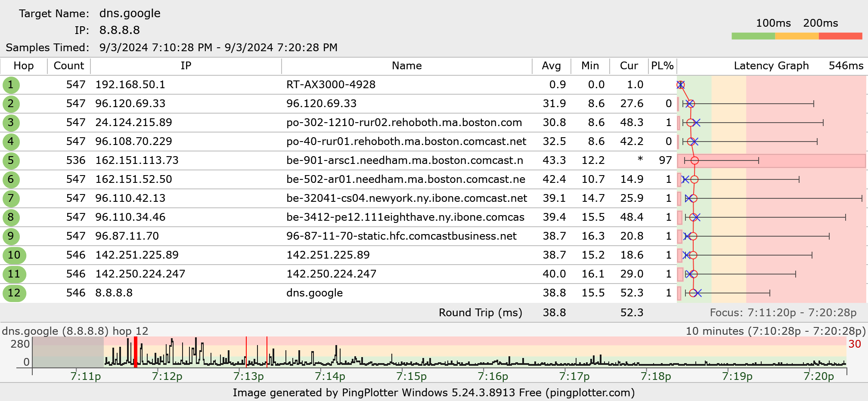Select the hop 11 green circle
The width and height of the screenshot is (868, 401).
pyautogui.click(x=14, y=274)
